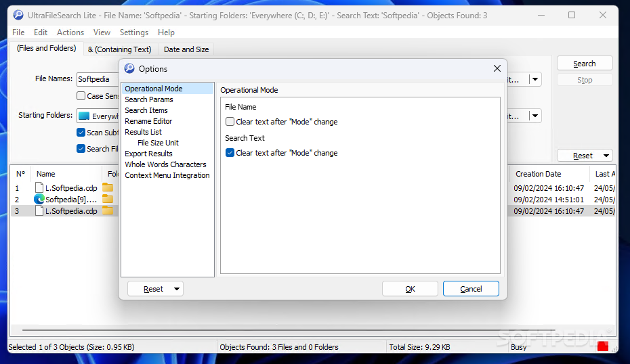Open the View menu
This screenshot has height=364, width=630.
coord(102,32)
